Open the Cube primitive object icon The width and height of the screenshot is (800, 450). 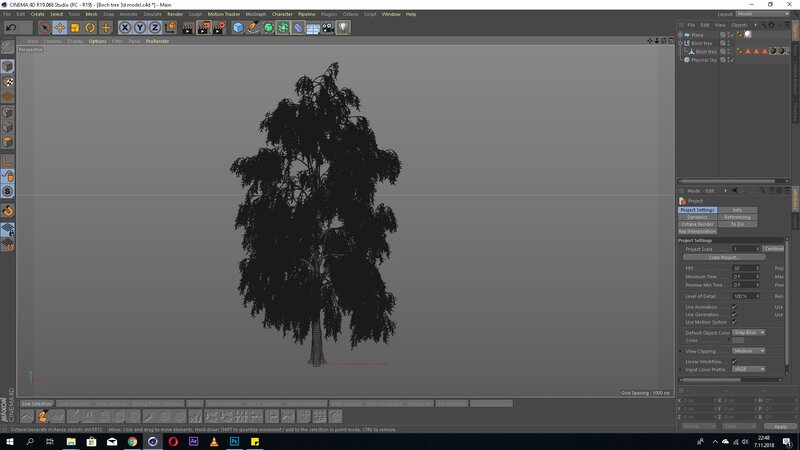[x=238, y=28]
